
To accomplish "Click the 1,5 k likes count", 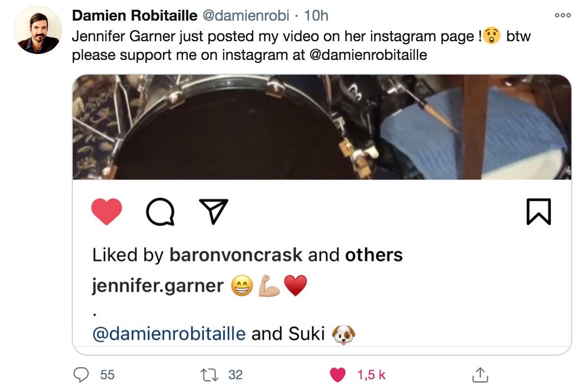I will [371, 375].
